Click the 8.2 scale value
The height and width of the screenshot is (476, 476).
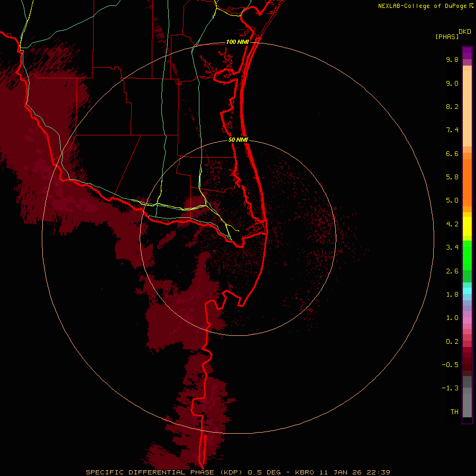(x=452, y=106)
